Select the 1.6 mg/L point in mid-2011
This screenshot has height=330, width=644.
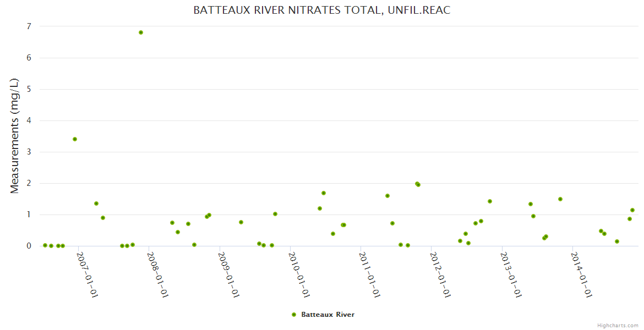[388, 196]
